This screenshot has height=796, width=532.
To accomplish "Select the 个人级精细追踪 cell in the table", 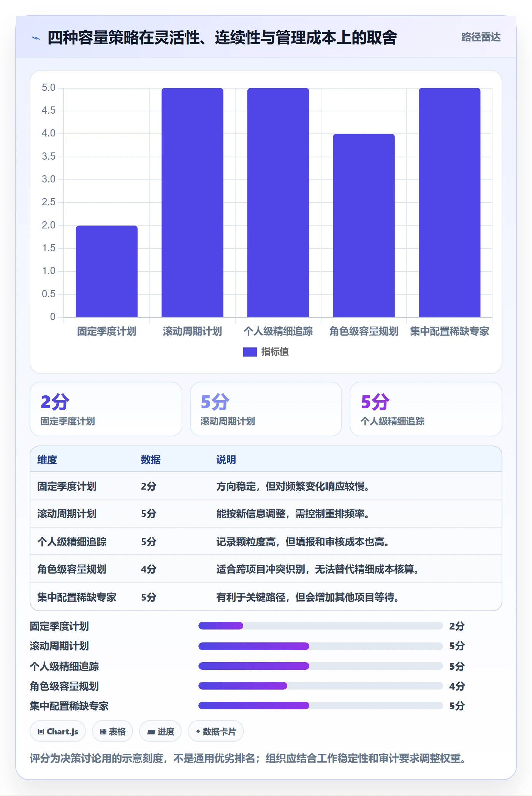I will click(72, 542).
